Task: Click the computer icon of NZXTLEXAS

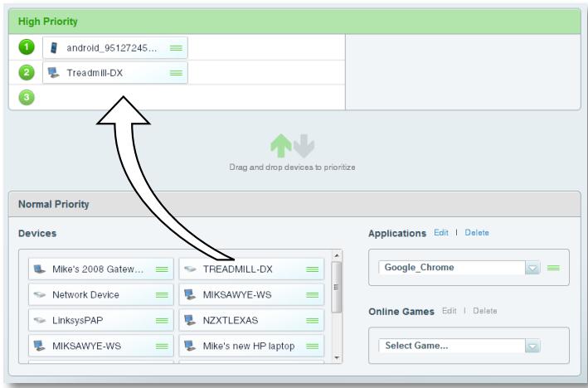Action: [x=190, y=320]
